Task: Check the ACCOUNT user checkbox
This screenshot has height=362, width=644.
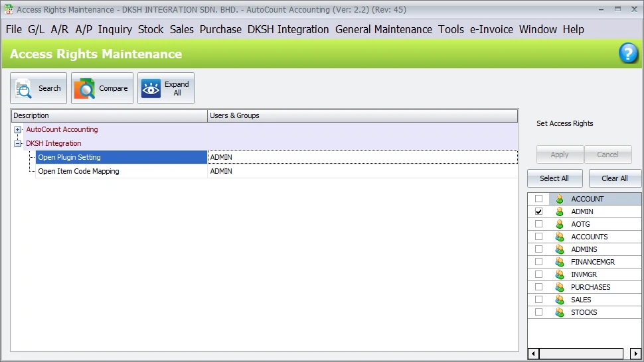Action: 539,199
